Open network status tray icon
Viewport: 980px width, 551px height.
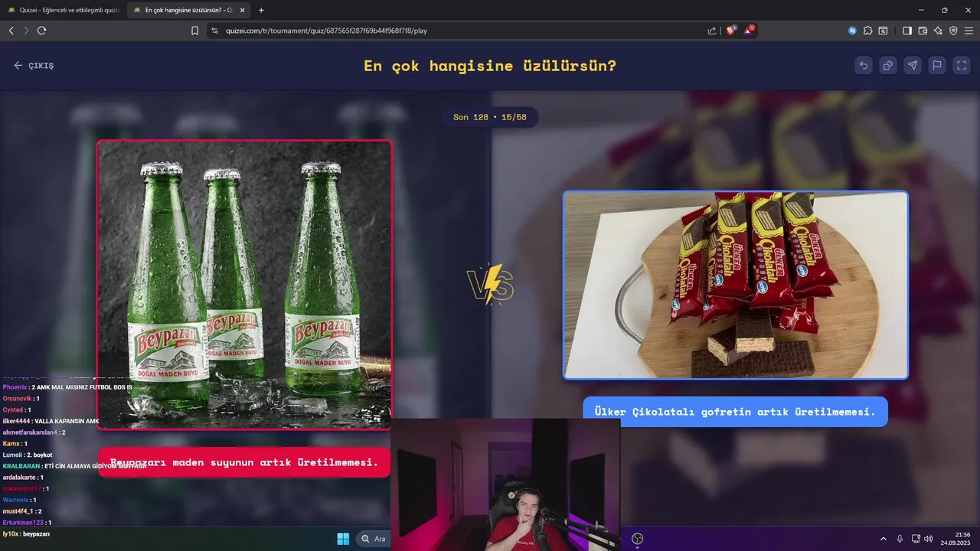(x=916, y=539)
